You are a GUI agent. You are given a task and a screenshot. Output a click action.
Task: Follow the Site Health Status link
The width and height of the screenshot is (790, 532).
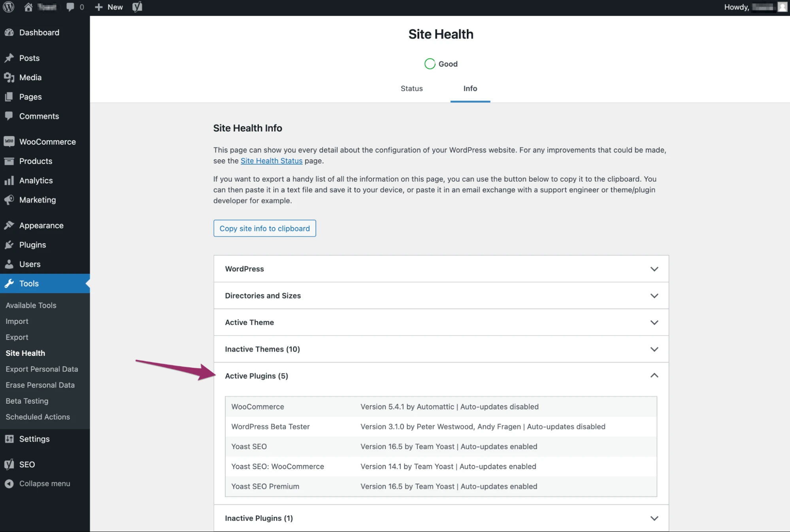272,161
